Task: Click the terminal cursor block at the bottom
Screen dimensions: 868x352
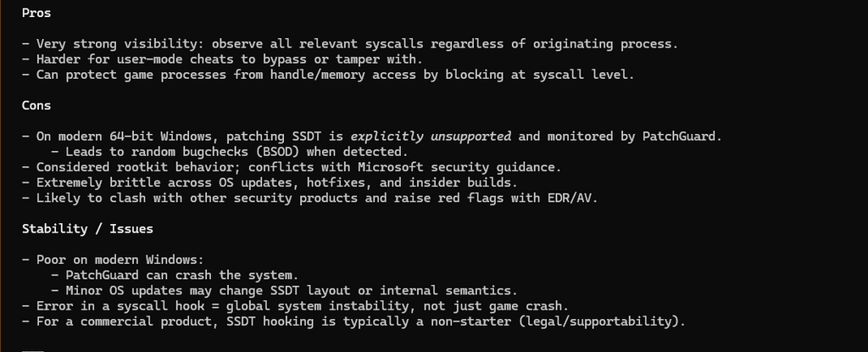Action: (x=32, y=349)
